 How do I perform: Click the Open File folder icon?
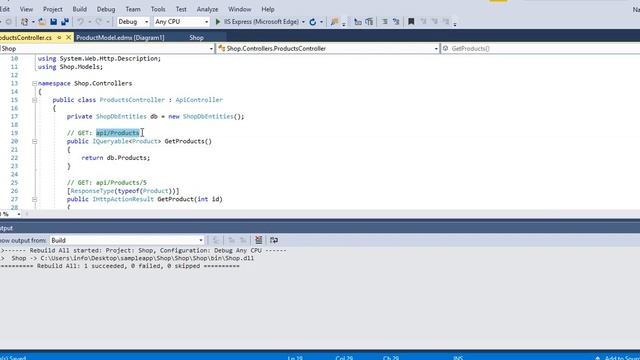pos(42,22)
